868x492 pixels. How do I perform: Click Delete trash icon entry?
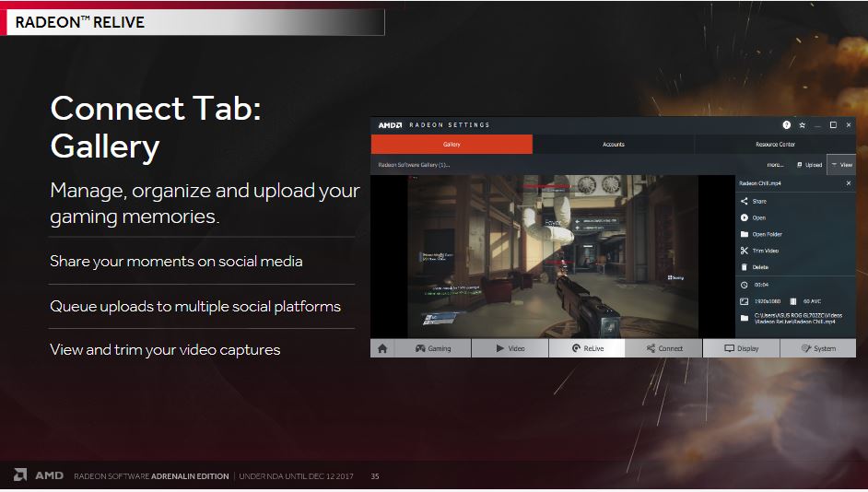click(x=755, y=267)
